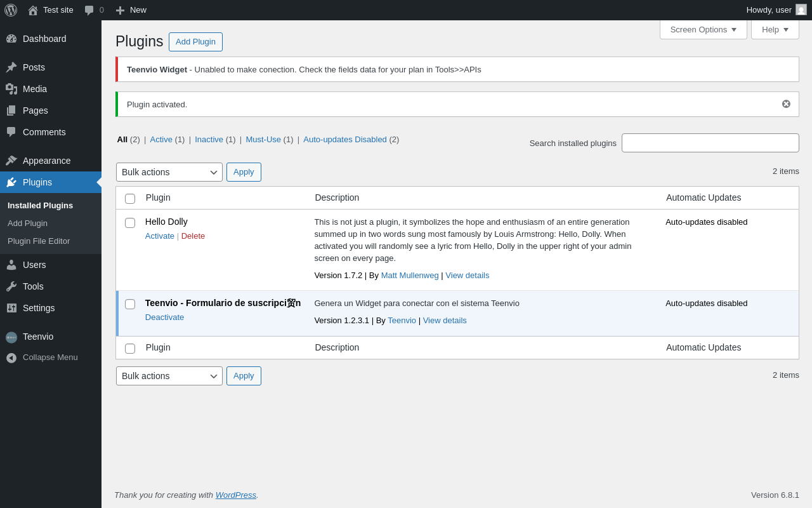This screenshot has width=812, height=508.
Task: Click the Users person icon
Action: 11,265
